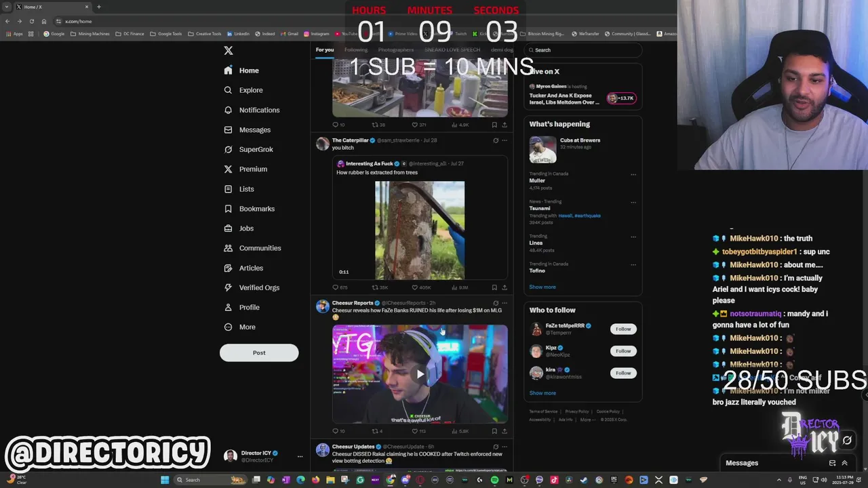868x488 pixels.
Task: Open SuperGrok in sidebar
Action: (x=249, y=149)
